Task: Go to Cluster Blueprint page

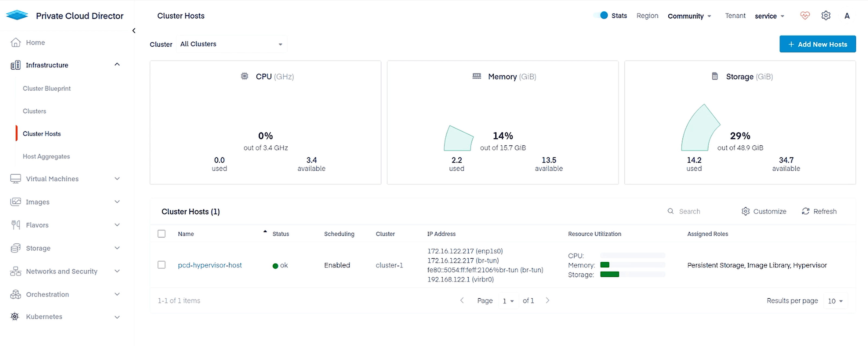Action: coord(46,88)
